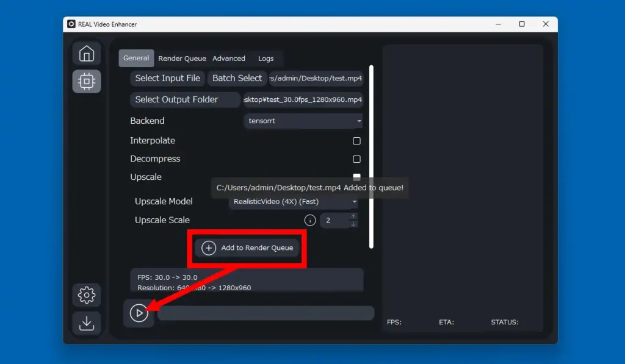Screen dimensions: 625x364
Task: Click the vertical scrollbar of General tab
Action: pyautogui.click(x=371, y=157)
